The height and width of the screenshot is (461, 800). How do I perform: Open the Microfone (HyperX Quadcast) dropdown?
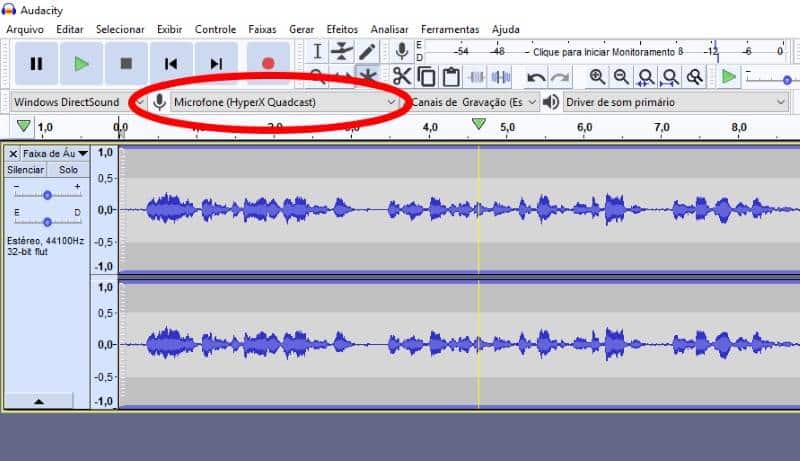285,102
